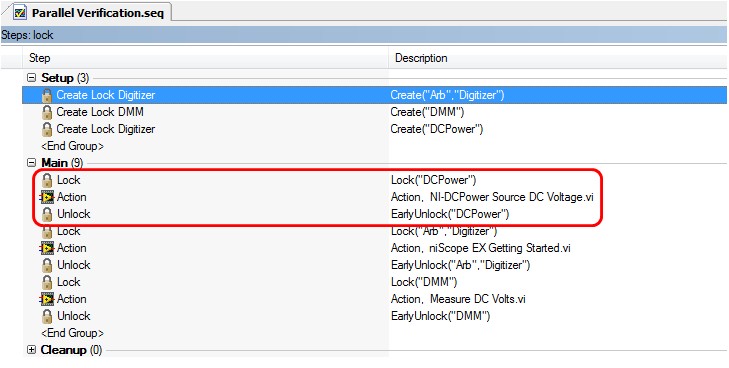Image resolution: width=729 pixels, height=368 pixels.
Task: Click padlock icon of the Lock("DCPower") step
Action: (x=47, y=180)
